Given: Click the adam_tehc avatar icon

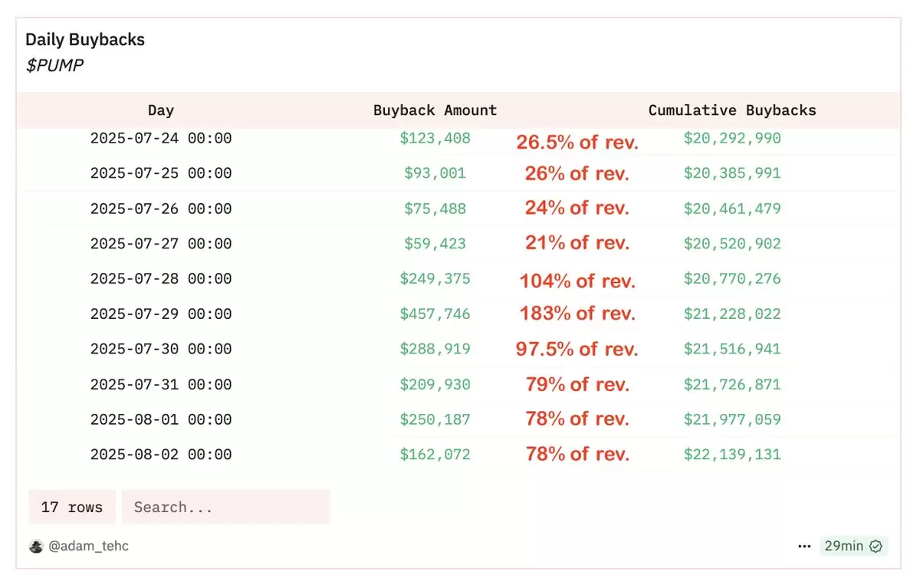Looking at the screenshot, I should tap(36, 547).
